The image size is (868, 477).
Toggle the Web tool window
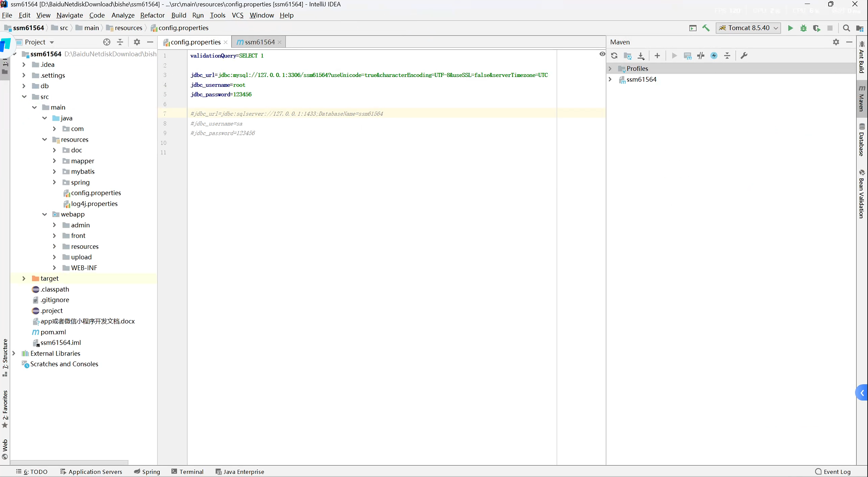5,449
